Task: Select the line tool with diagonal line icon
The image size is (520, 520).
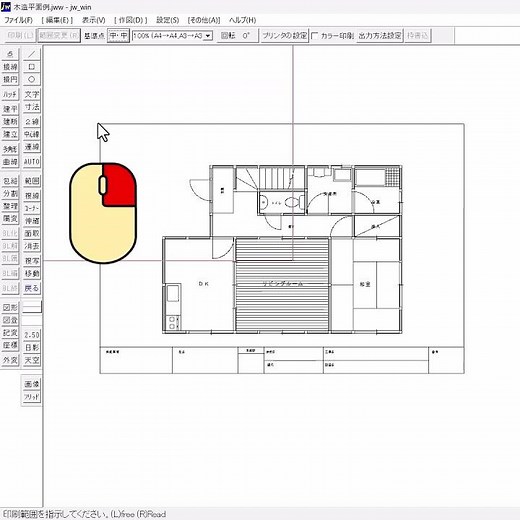Action: 32,54
